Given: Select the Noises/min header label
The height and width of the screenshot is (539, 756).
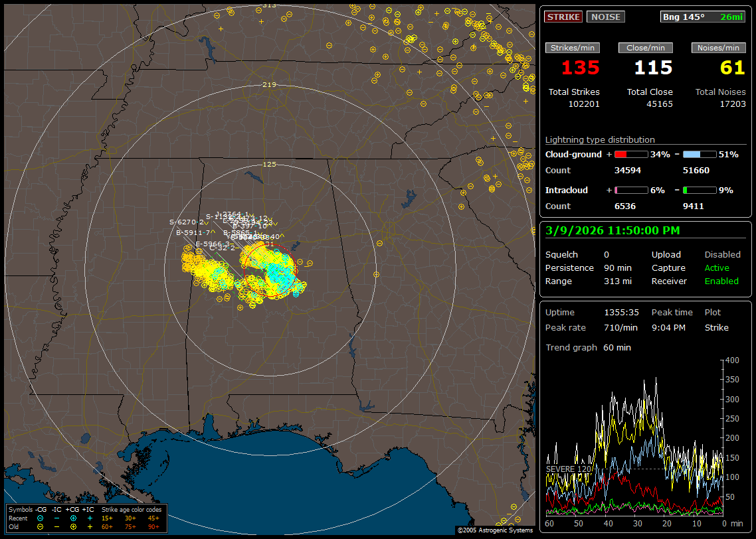Looking at the screenshot, I should click(719, 48).
